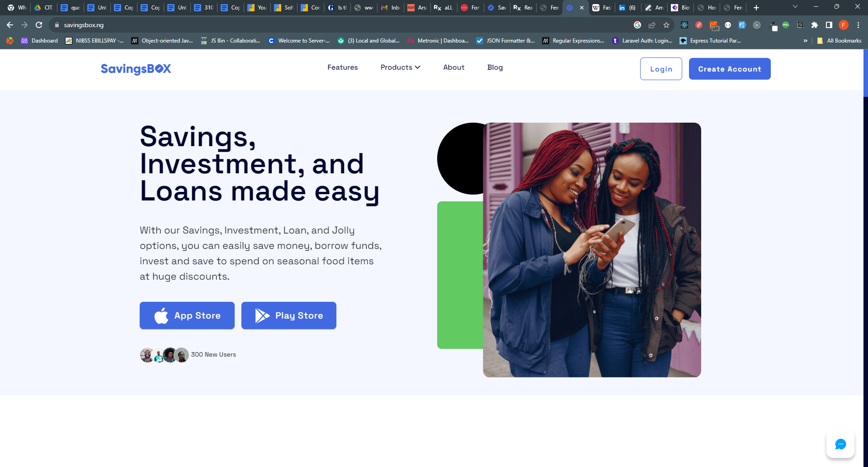The width and height of the screenshot is (868, 467).
Task: Go back to the previous page
Action: tap(10, 25)
